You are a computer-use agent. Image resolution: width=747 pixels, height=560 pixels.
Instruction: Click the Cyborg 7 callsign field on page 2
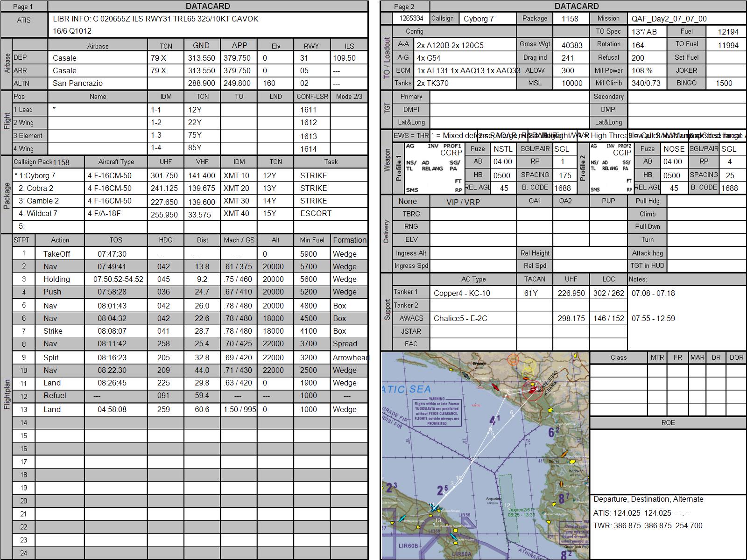coord(487,19)
